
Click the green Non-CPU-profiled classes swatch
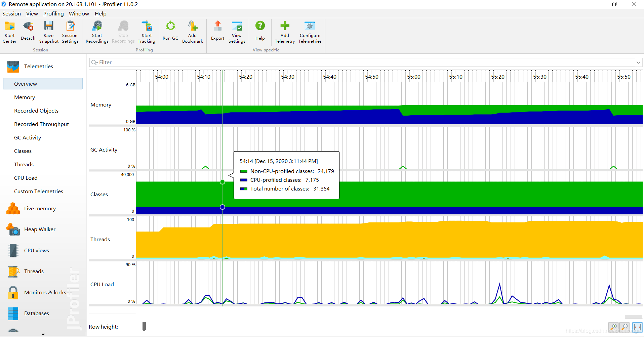244,171
